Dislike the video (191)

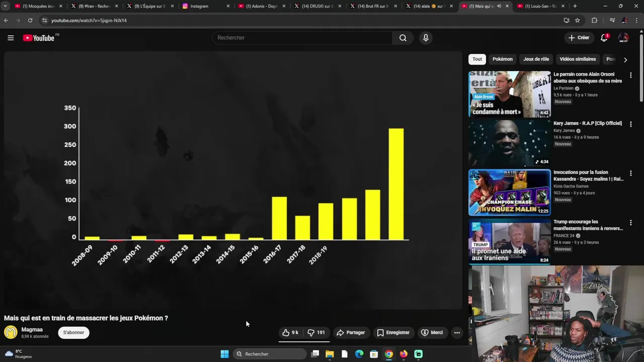click(x=316, y=332)
